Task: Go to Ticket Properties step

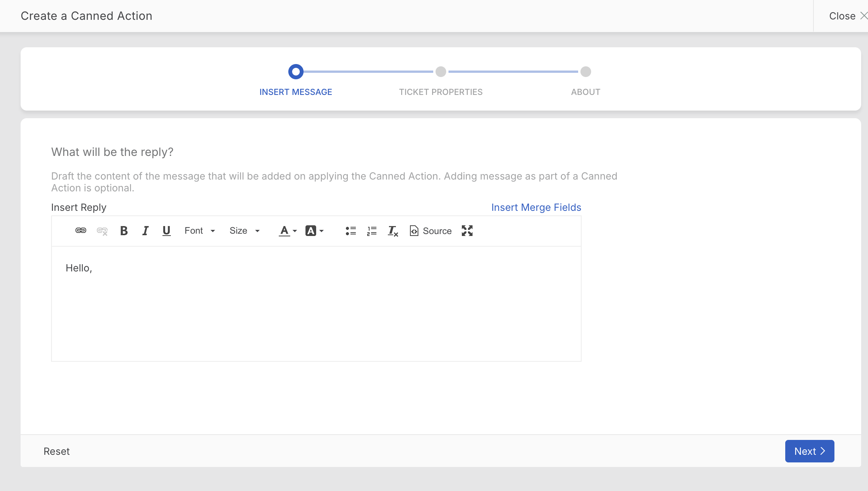Action: [x=440, y=72]
